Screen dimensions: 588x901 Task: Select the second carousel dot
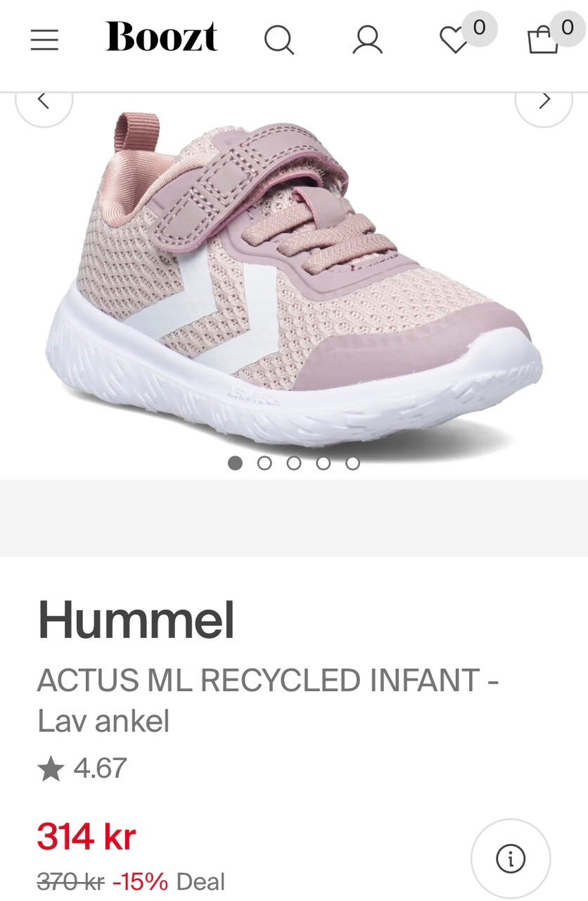[x=264, y=463]
